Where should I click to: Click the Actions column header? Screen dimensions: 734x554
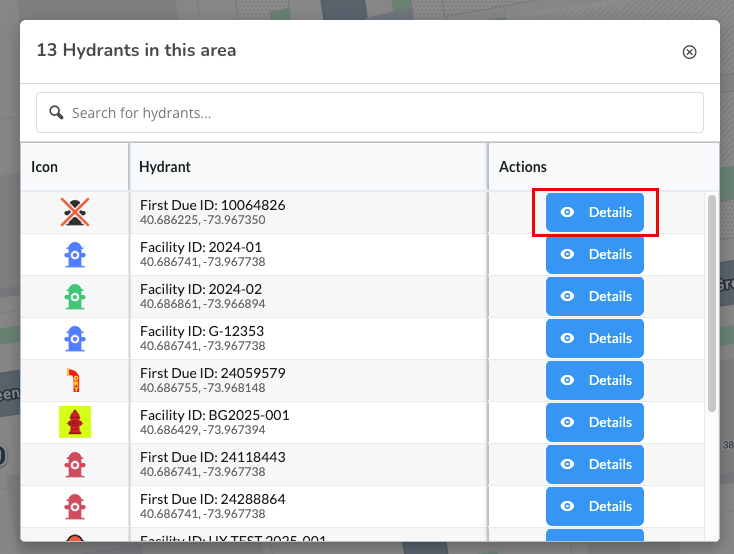tap(523, 167)
